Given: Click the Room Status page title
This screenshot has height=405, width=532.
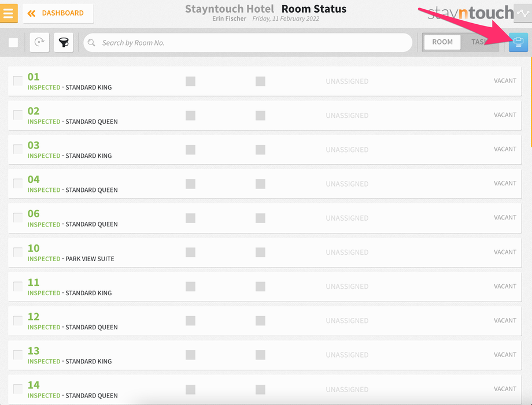Looking at the screenshot, I should click(x=314, y=9).
